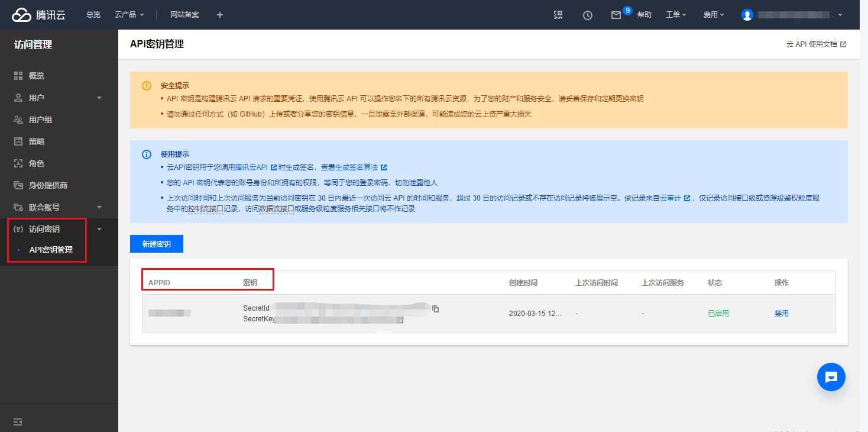
Task: Open the blue chat support bubble
Action: point(831,376)
